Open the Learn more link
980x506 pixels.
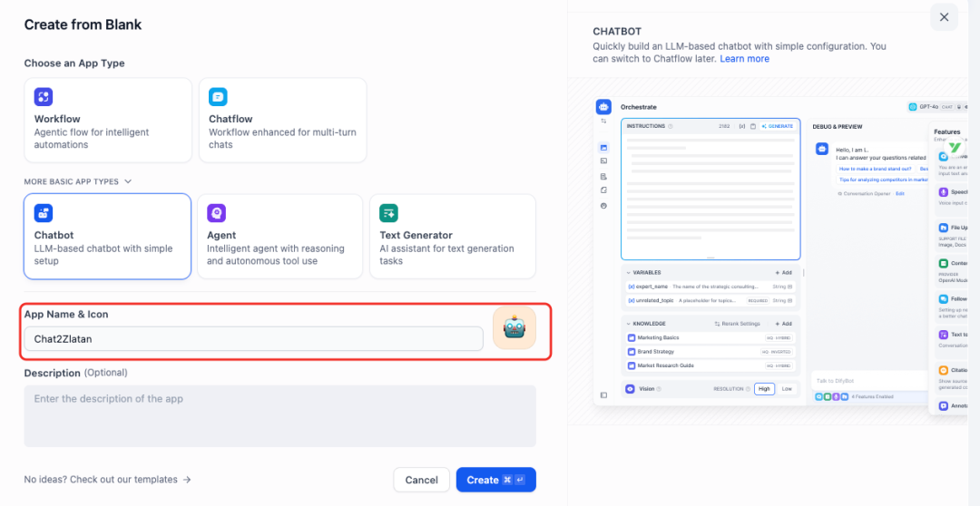[744, 59]
